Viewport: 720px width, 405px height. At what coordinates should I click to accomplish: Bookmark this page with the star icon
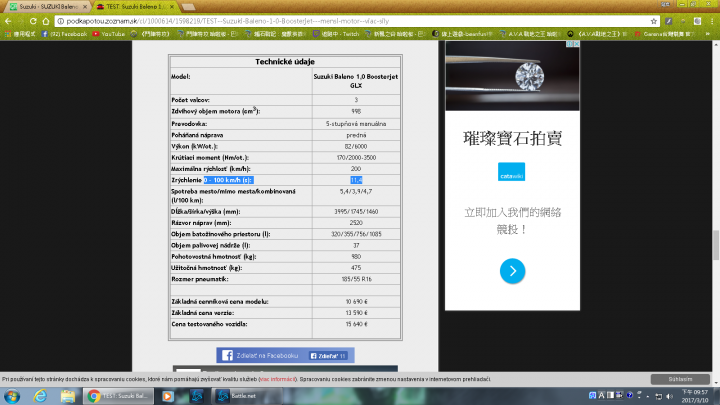pyautogui.click(x=653, y=21)
